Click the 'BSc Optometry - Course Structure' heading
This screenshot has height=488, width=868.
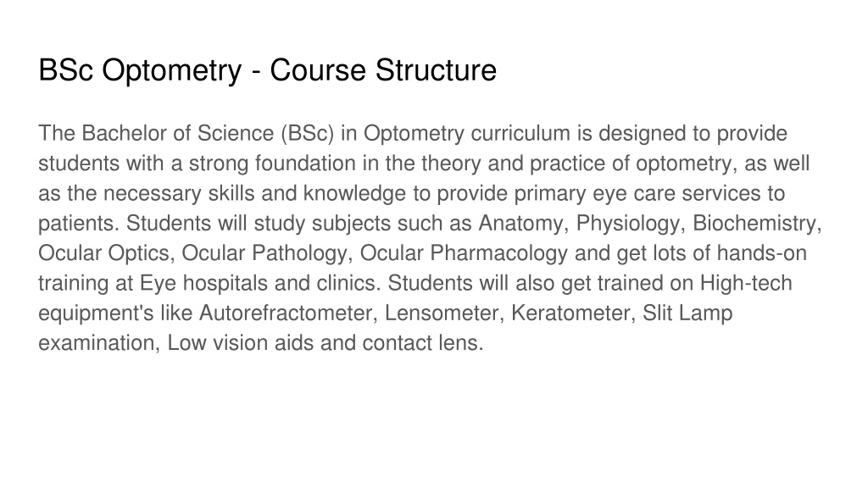tap(267, 70)
